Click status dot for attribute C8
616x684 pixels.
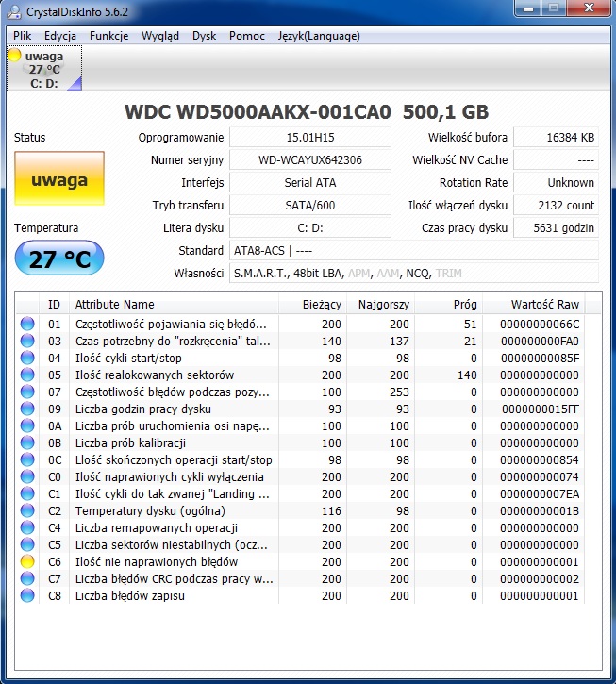27,595
